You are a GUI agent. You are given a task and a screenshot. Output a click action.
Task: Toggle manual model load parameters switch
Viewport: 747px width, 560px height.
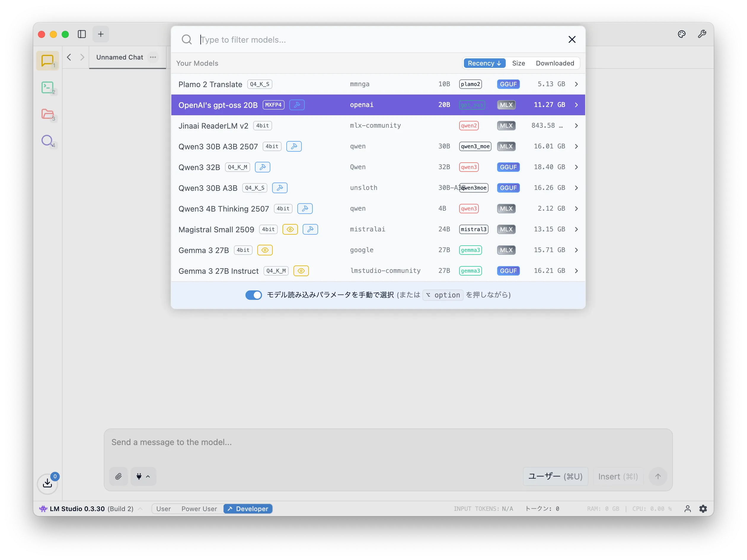pos(254,295)
